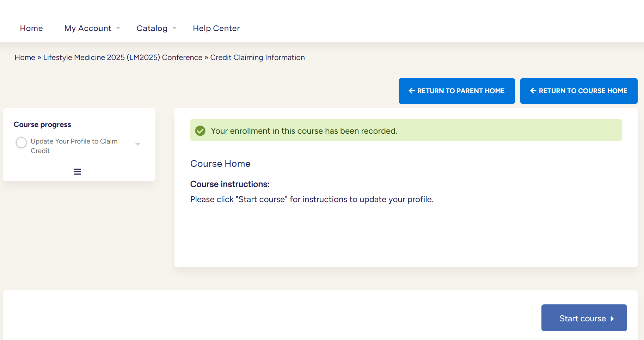Open the Lifestyle Medicine 2025 Conference breadcrumb link
The width and height of the screenshot is (644, 340).
click(x=123, y=57)
